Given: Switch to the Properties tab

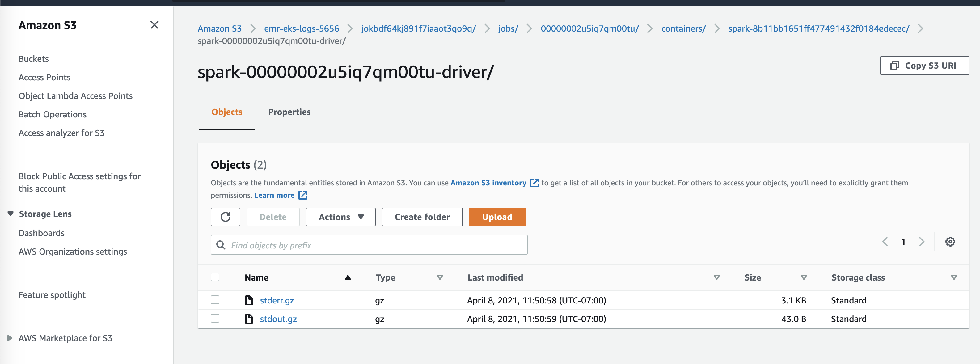Looking at the screenshot, I should click(289, 112).
